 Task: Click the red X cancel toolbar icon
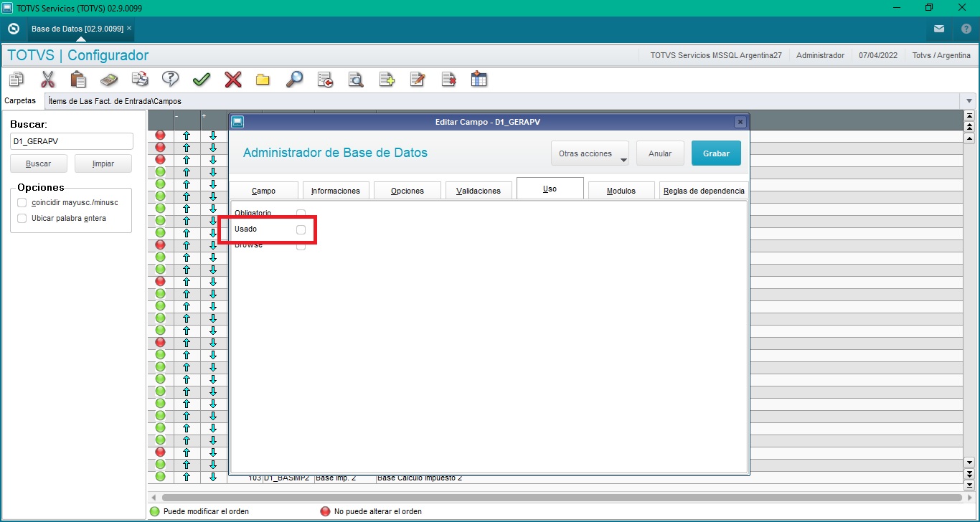point(232,80)
